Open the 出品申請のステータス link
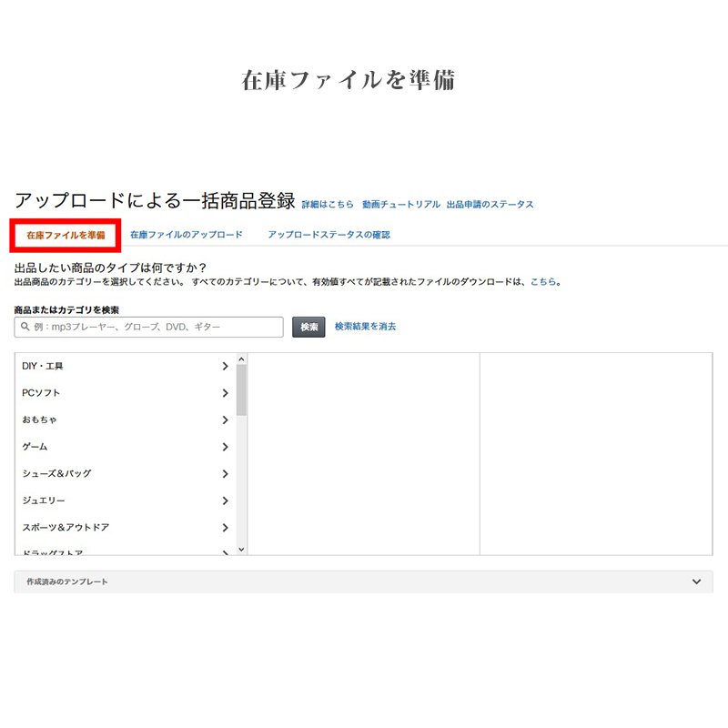This screenshot has width=728, height=728. 490,205
